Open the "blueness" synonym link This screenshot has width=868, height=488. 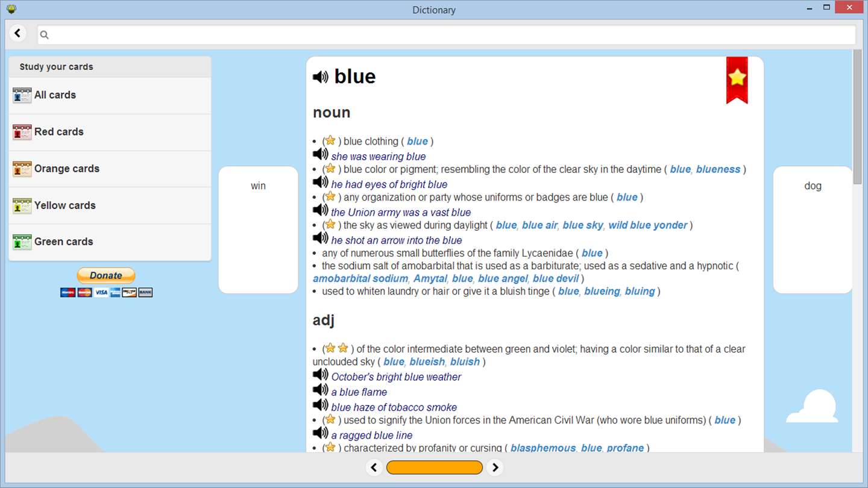[718, 169]
